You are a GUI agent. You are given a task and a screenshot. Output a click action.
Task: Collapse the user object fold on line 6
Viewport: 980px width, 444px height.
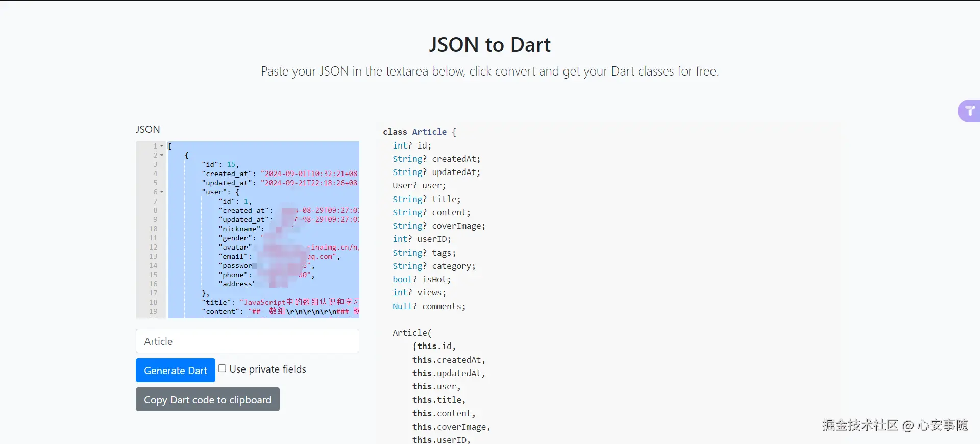coord(162,192)
